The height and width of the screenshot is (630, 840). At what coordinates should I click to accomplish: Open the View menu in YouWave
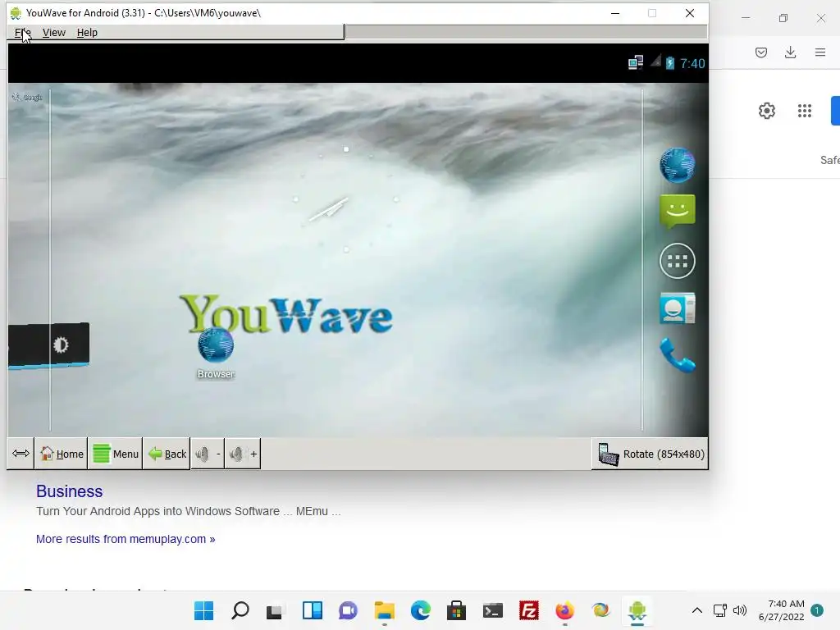coord(53,33)
